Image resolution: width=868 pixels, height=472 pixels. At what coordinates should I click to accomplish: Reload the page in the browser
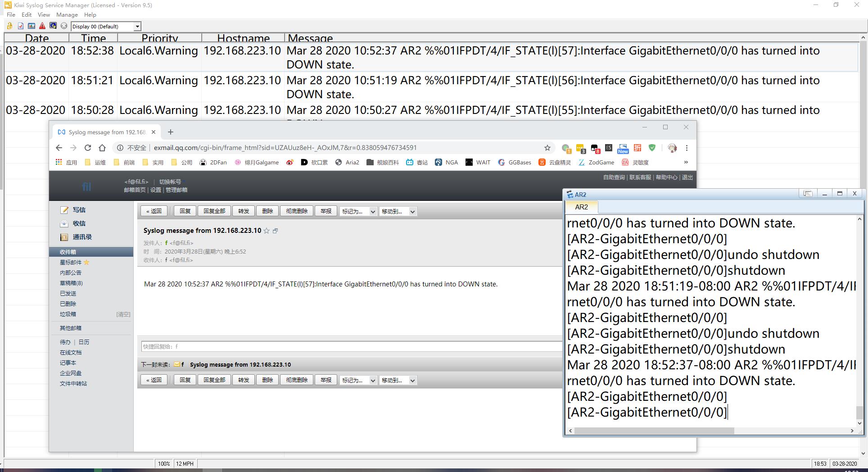[88, 148]
